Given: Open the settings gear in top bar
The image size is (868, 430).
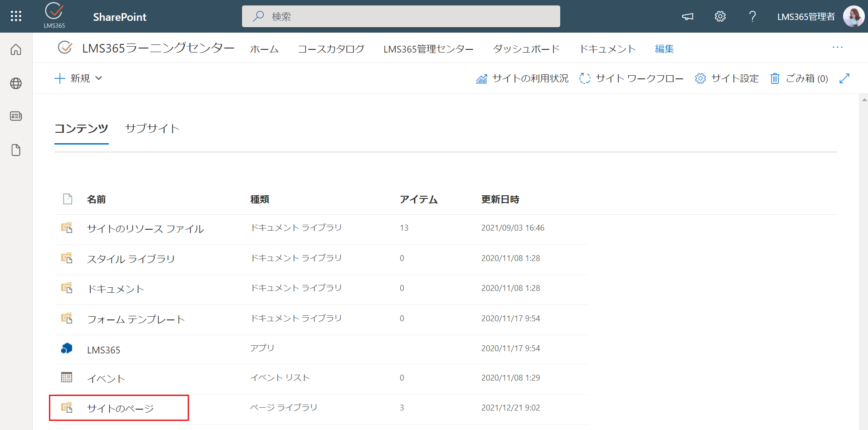Looking at the screenshot, I should (720, 17).
